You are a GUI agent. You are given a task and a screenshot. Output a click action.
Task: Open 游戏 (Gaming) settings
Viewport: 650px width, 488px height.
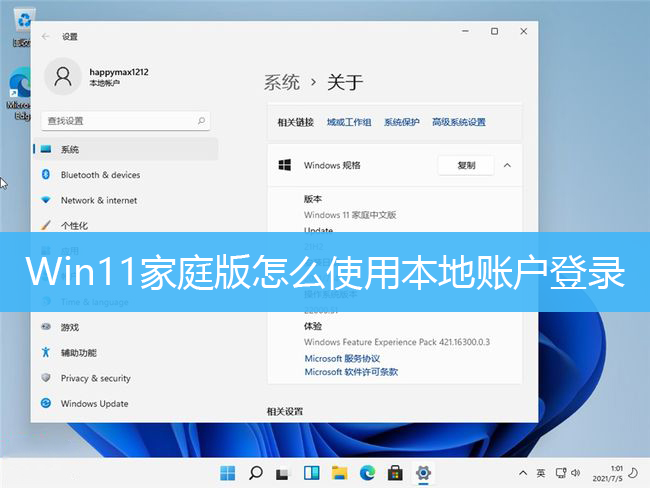[69, 327]
